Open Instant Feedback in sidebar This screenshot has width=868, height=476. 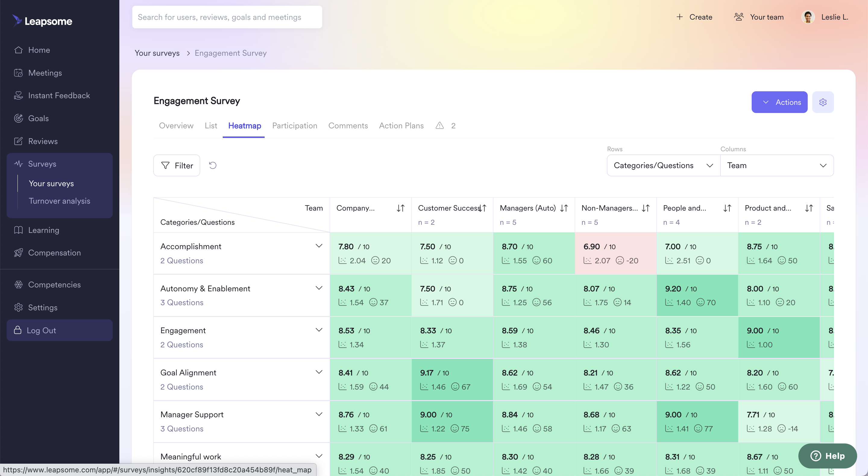(x=59, y=95)
